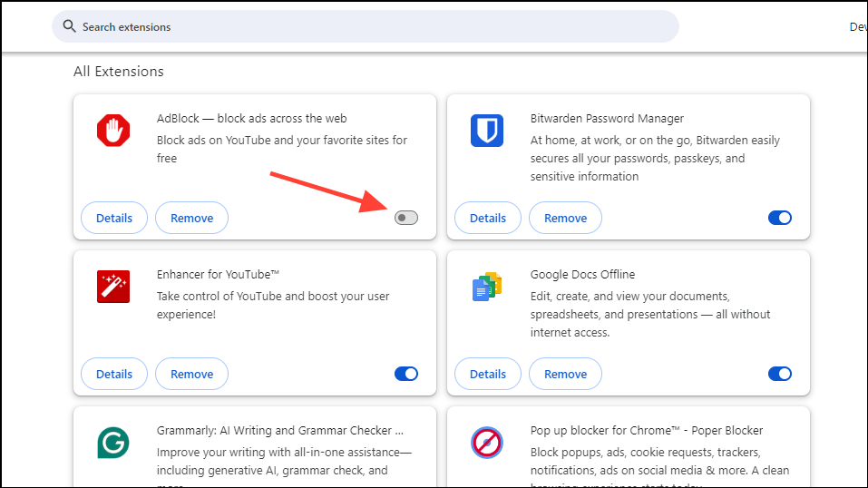Screen dimensions: 868x488
Task: Click Google Docs Offline description text
Action: [650, 314]
